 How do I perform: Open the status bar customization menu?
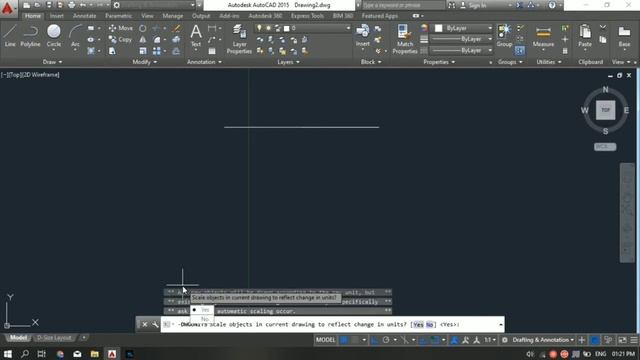[x=634, y=340]
